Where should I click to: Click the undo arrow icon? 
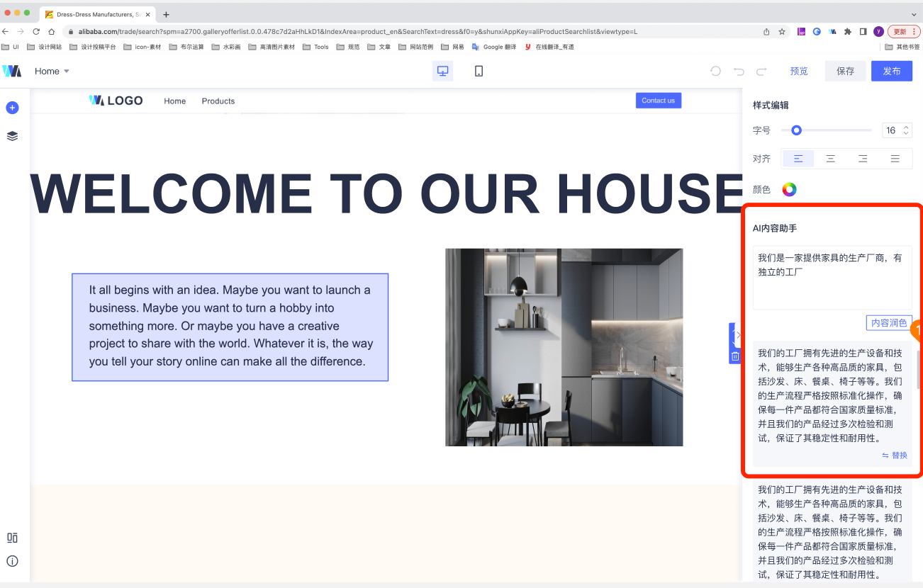point(739,71)
